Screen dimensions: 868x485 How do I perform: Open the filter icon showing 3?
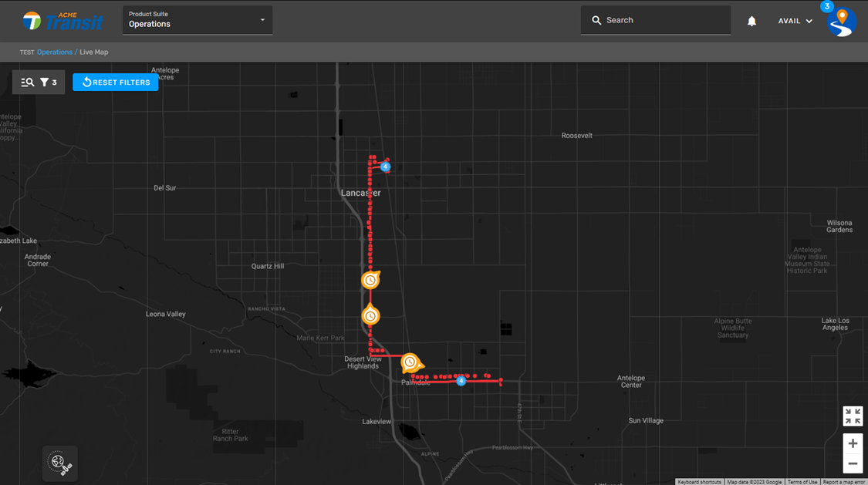pos(49,83)
